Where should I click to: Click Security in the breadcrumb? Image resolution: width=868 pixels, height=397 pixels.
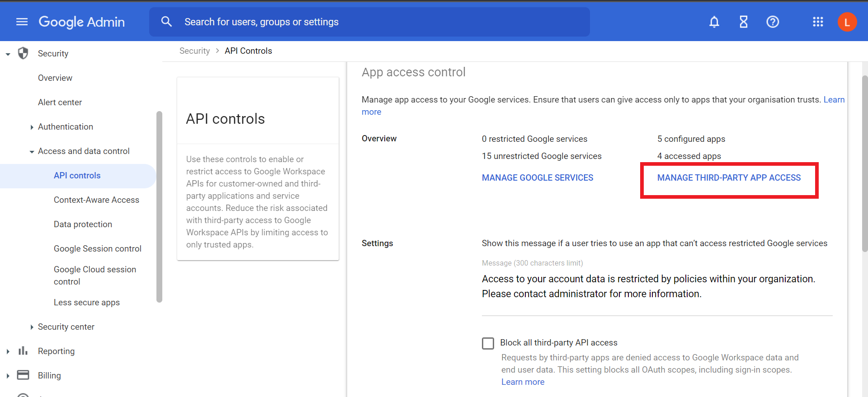(194, 51)
